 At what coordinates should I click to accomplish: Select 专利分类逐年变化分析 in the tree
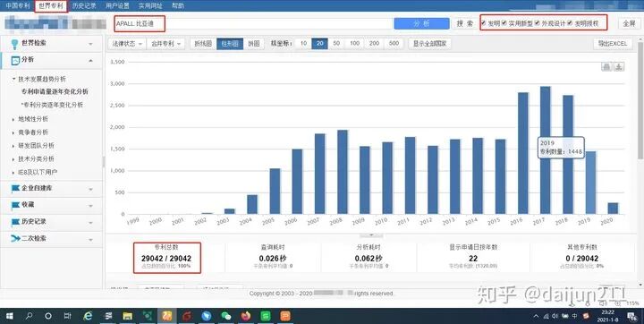[x=52, y=105]
